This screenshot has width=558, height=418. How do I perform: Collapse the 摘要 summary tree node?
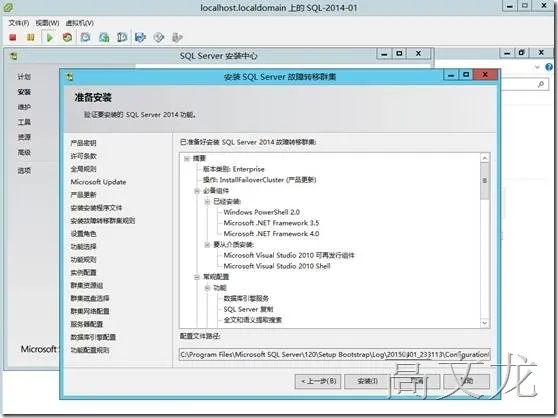[186, 158]
